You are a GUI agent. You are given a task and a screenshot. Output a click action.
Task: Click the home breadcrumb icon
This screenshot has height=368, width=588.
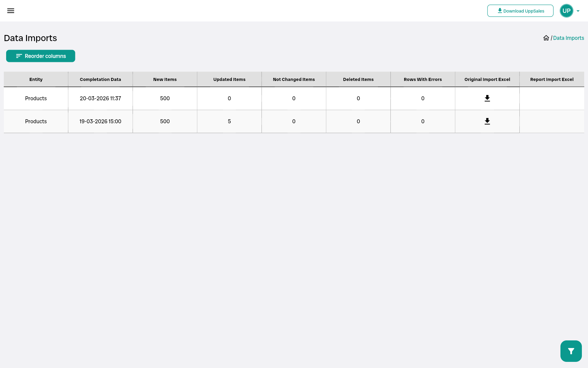546,37
